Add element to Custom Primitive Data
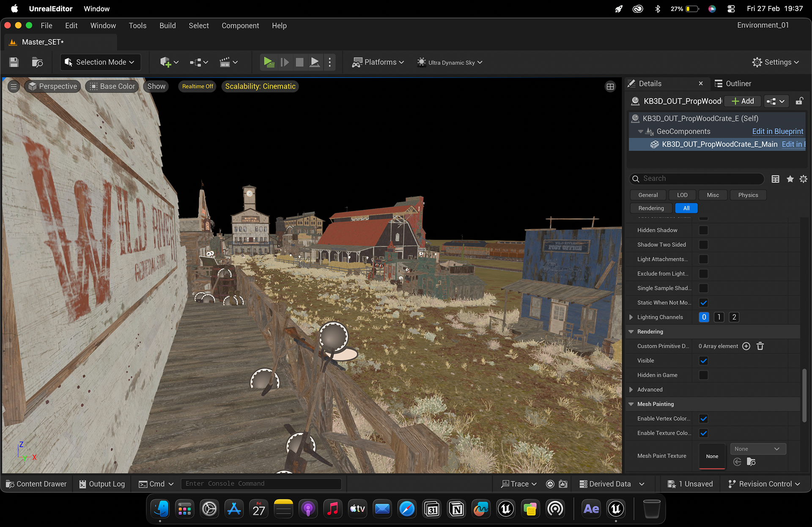The width and height of the screenshot is (812, 527). (746, 346)
